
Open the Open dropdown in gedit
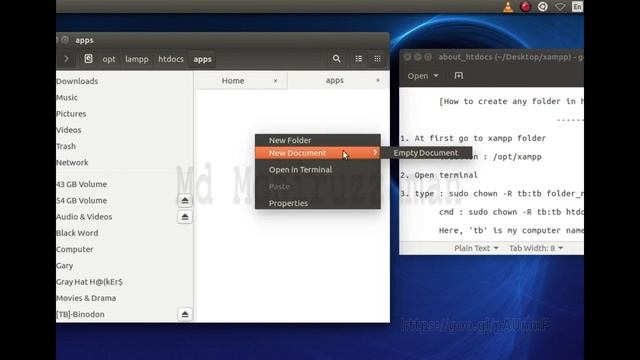pos(423,76)
